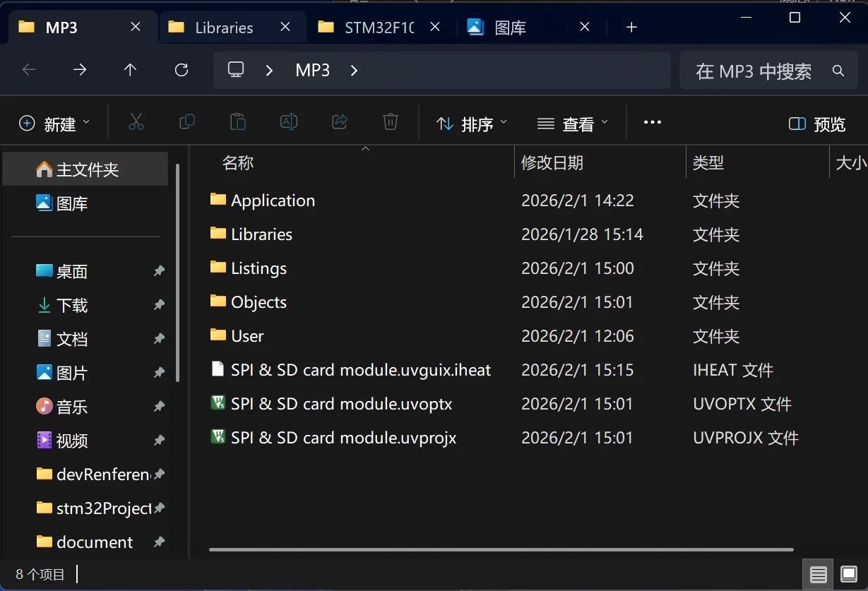Sort by 修改日期 column header
Viewport: 868px width, 591px height.
[x=552, y=163]
